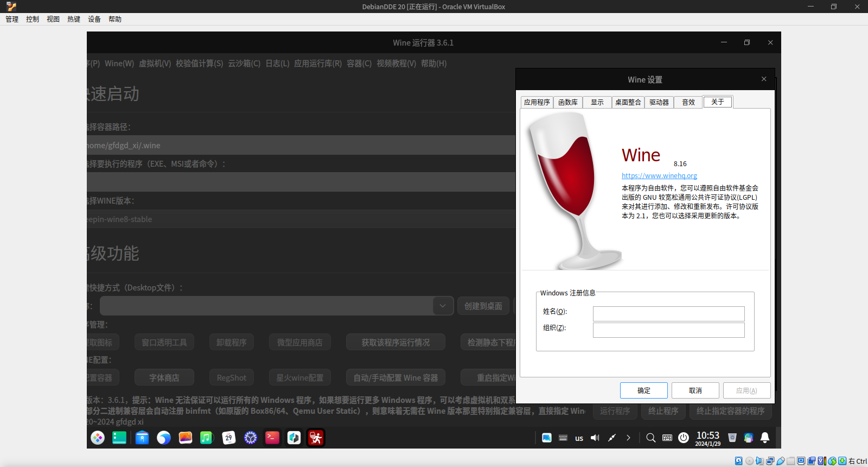
Task: Open the teal and black app icon left of Wine runner
Action: click(x=294, y=438)
